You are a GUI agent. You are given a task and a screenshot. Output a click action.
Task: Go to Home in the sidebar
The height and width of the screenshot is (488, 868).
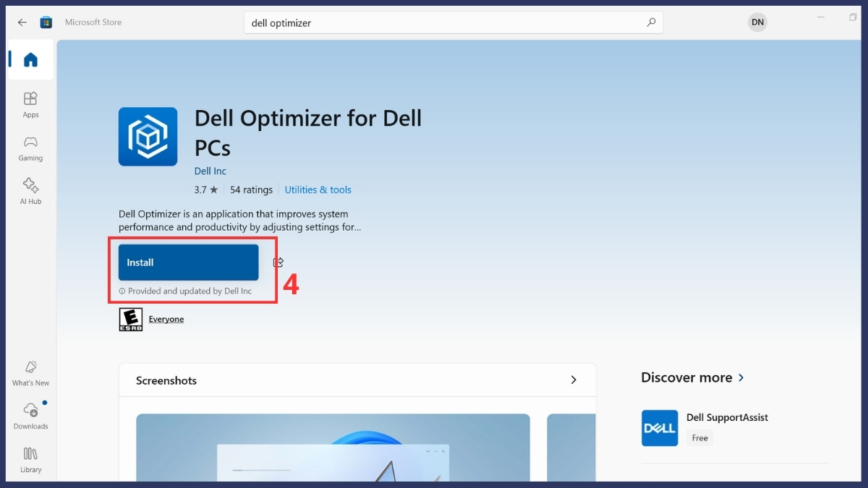tap(30, 60)
